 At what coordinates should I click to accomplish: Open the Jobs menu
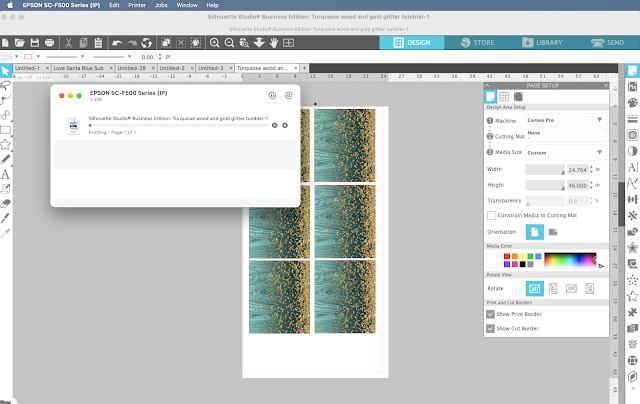[161, 5]
